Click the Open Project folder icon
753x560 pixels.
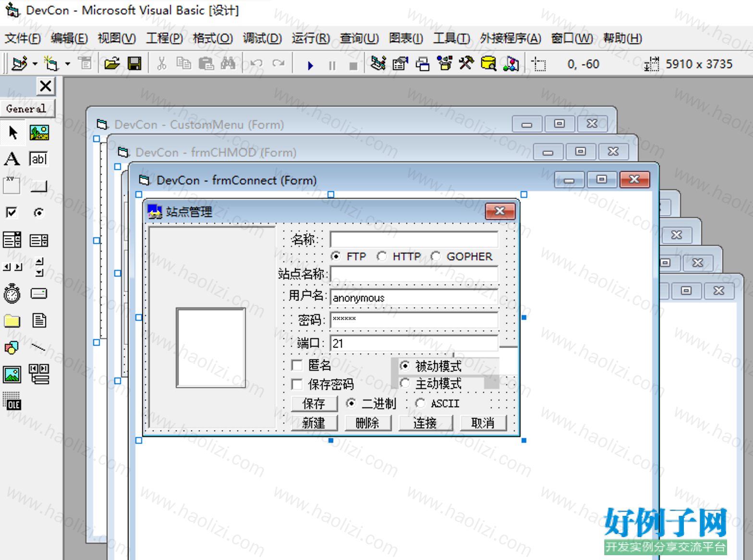[x=112, y=63]
